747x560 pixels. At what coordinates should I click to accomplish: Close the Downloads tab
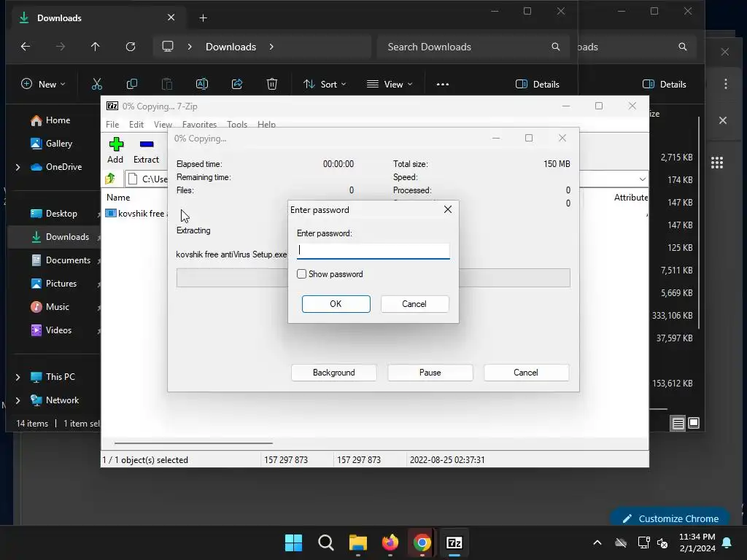click(171, 17)
